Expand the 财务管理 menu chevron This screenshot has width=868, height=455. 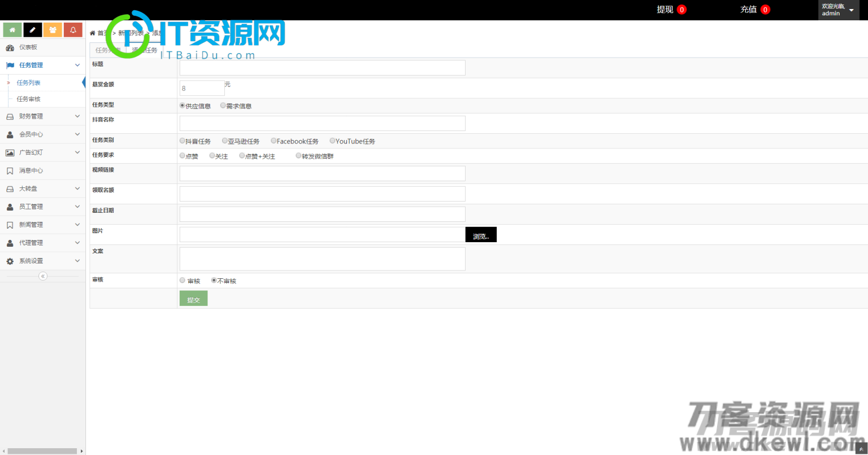(77, 117)
